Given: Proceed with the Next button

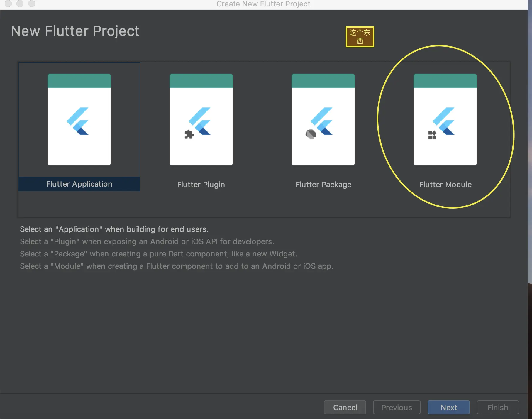Looking at the screenshot, I should pos(449,407).
